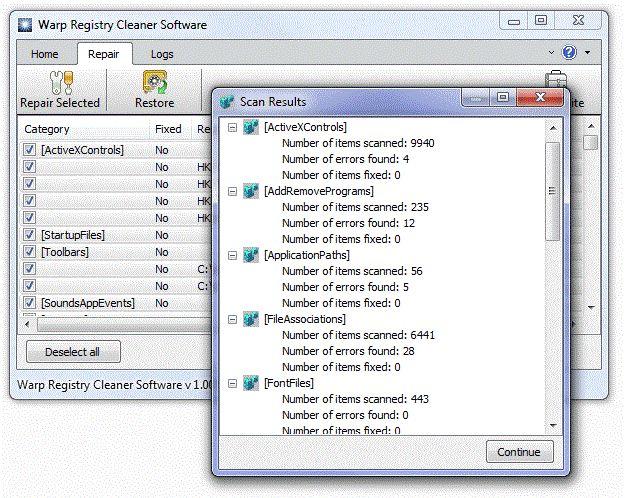
Task: Click the Repair Selected wrench icon
Action: [x=62, y=83]
